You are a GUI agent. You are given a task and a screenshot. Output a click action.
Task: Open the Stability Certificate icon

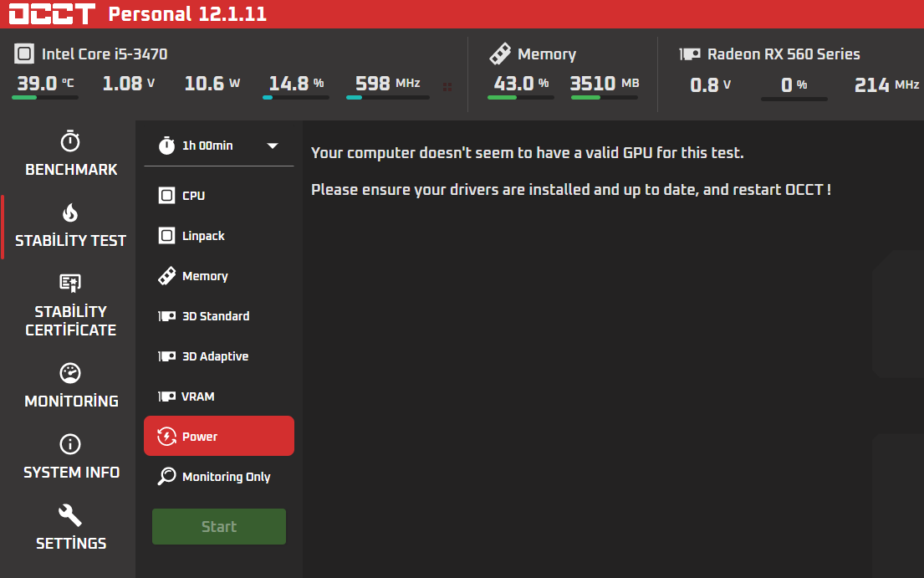(x=70, y=284)
